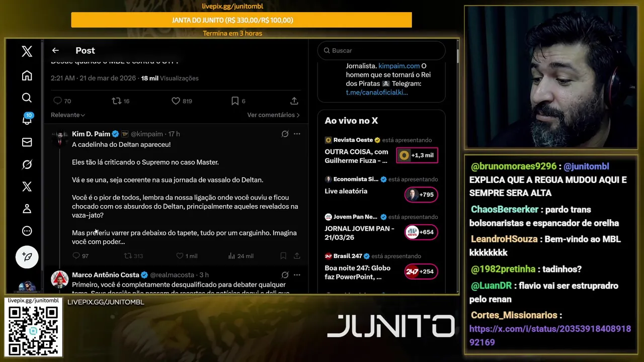
Task: Click the JANTA DO JUNITO goal bar
Action: click(x=242, y=20)
